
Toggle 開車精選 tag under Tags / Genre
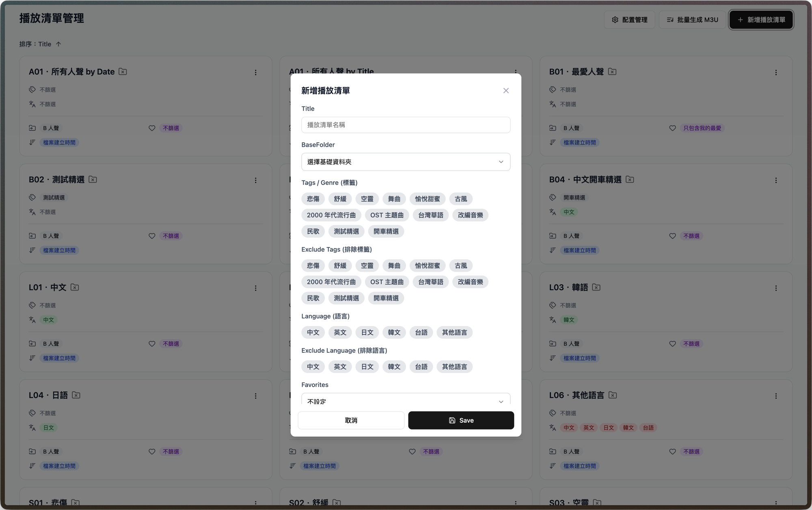[386, 231]
